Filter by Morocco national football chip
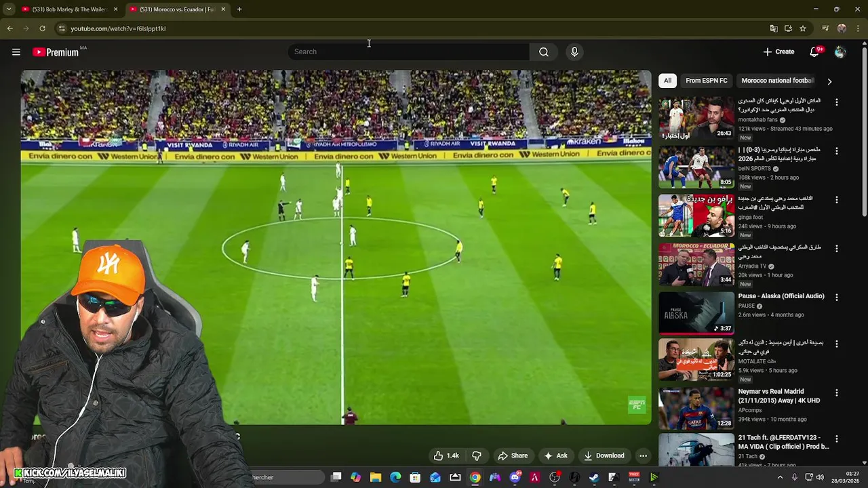This screenshot has width=868, height=488. (777, 81)
